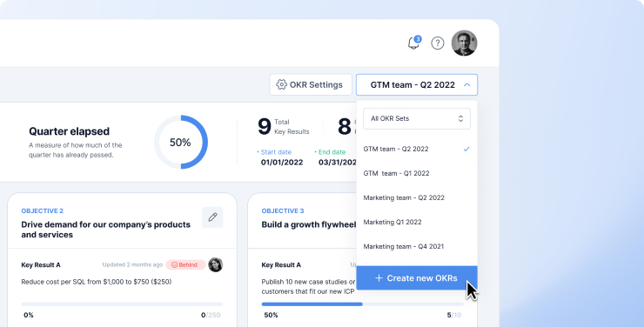Screen dimensions: 644x327
Task: Click the 9 Total Key Results stat
Action: click(x=284, y=126)
